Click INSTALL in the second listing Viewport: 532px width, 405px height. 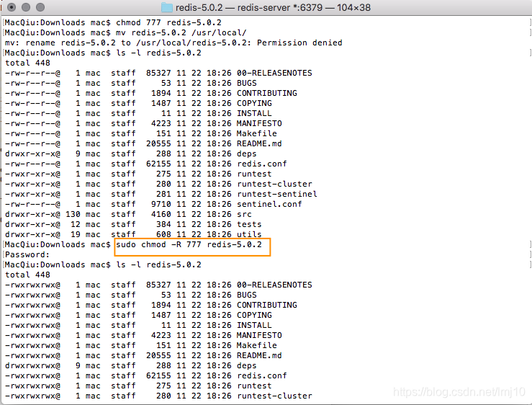tap(254, 326)
